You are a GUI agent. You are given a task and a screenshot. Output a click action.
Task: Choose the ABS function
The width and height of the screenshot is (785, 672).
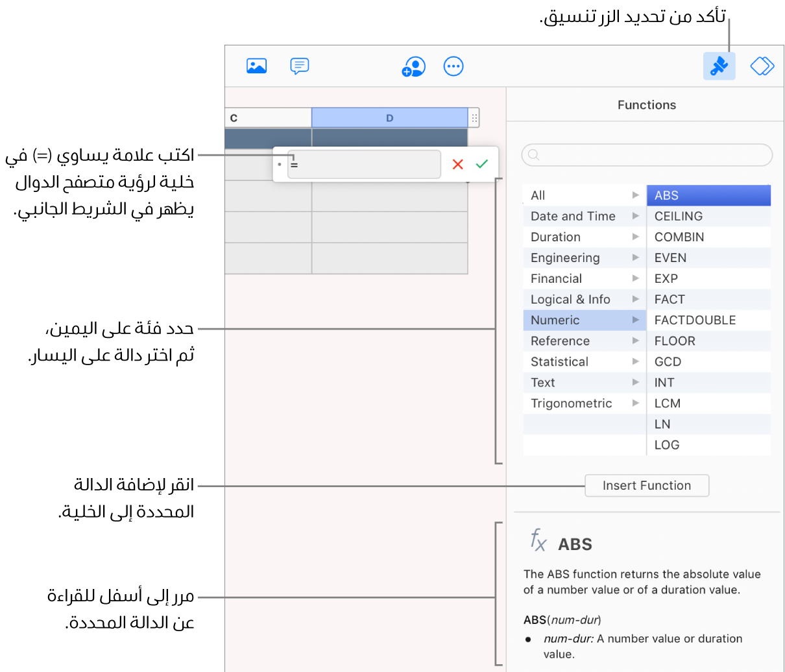click(709, 195)
